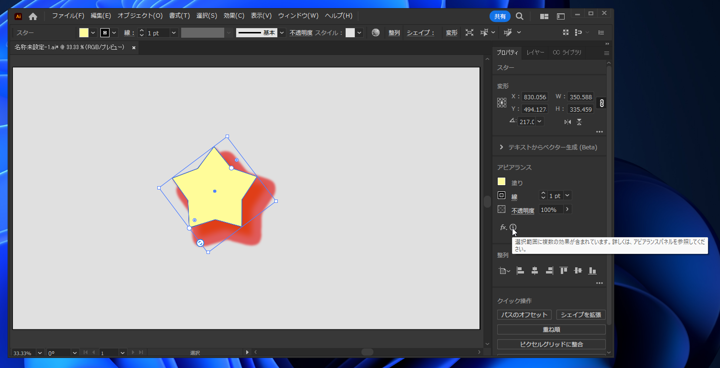Viewport: 720px width, 368px height.
Task: Click the yellow star shape on canvas
Action: click(214, 191)
